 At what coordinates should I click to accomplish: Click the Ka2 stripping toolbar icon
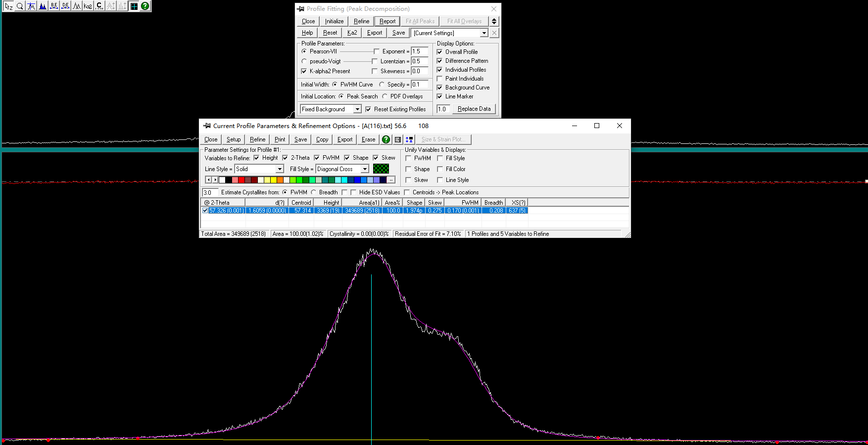click(x=88, y=6)
